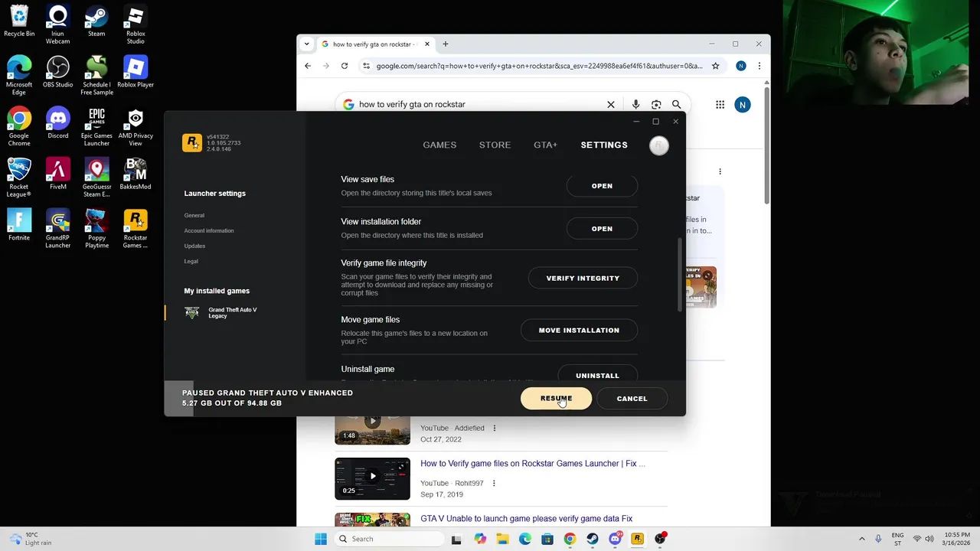This screenshot has width=980, height=551.
Task: Switch to the STORE tab
Action: 495,145
